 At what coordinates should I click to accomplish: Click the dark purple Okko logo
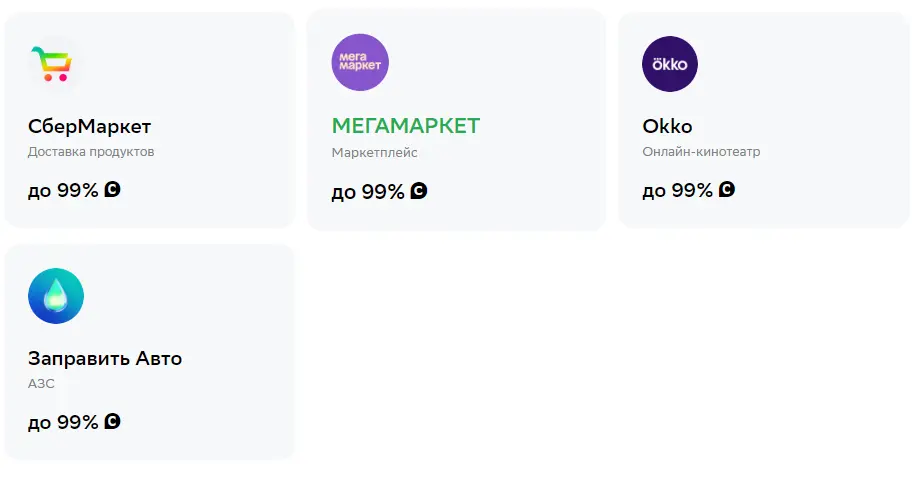[x=670, y=64]
